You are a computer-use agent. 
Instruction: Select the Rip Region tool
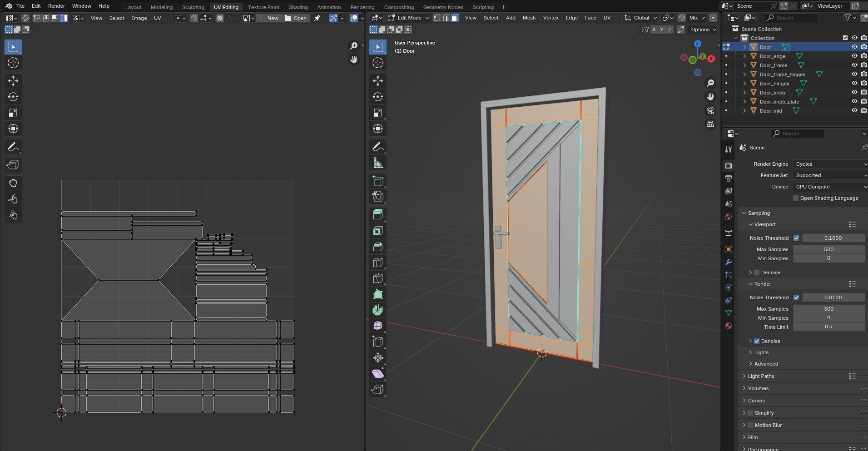378,390
